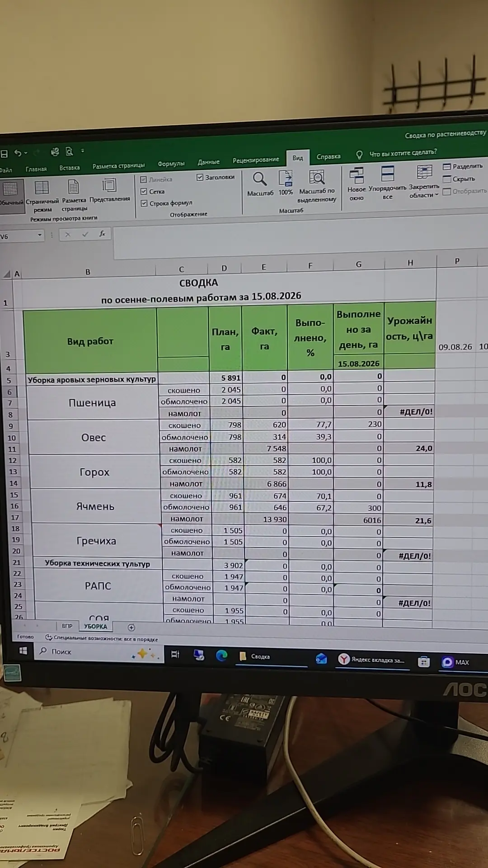
Task: Select column D header
Action: point(224,269)
